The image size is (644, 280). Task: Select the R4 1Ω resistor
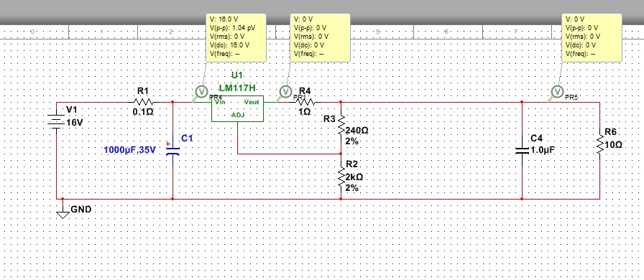pos(304,102)
